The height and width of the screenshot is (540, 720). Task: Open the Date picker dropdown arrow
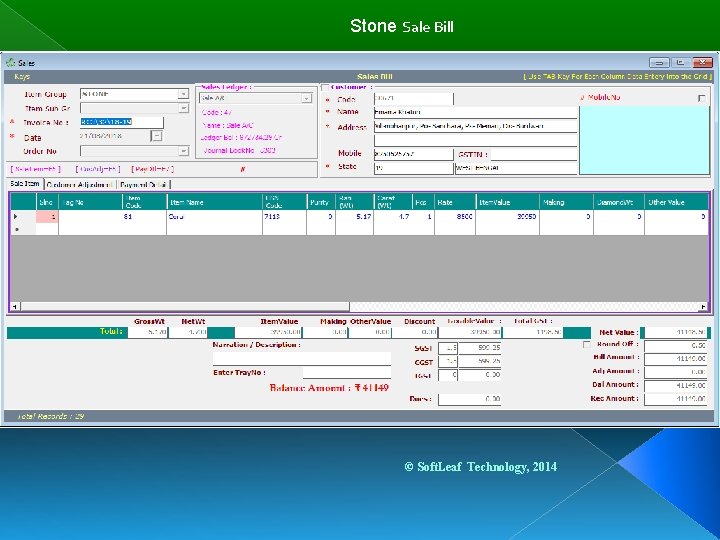[157, 136]
